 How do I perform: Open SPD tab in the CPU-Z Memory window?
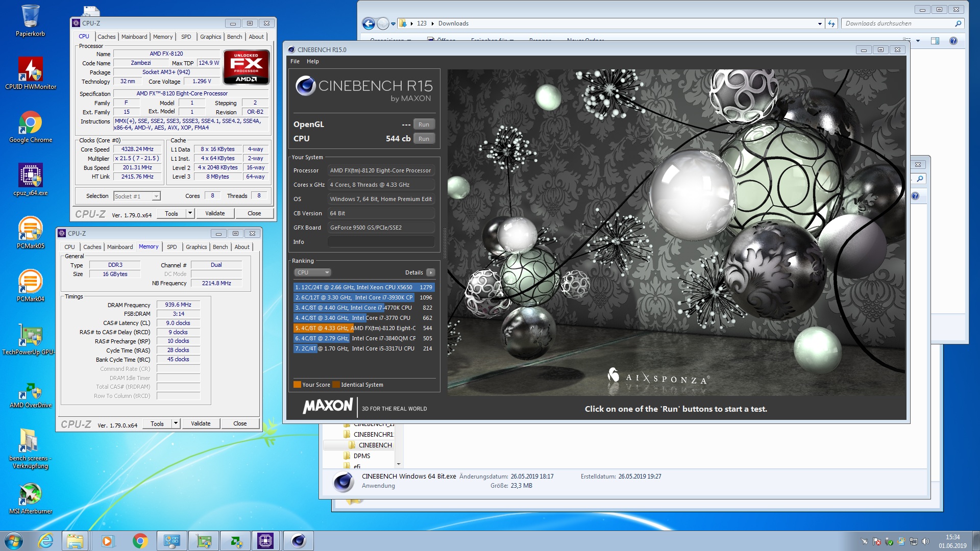(x=172, y=247)
